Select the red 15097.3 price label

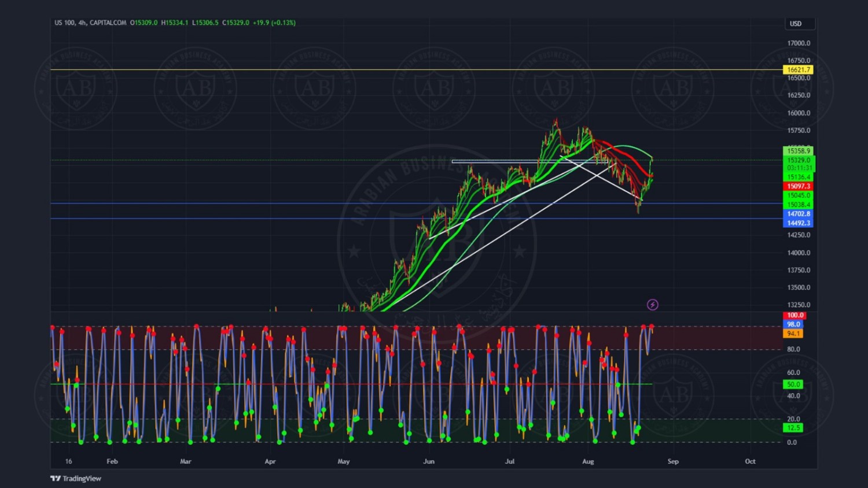tap(798, 186)
